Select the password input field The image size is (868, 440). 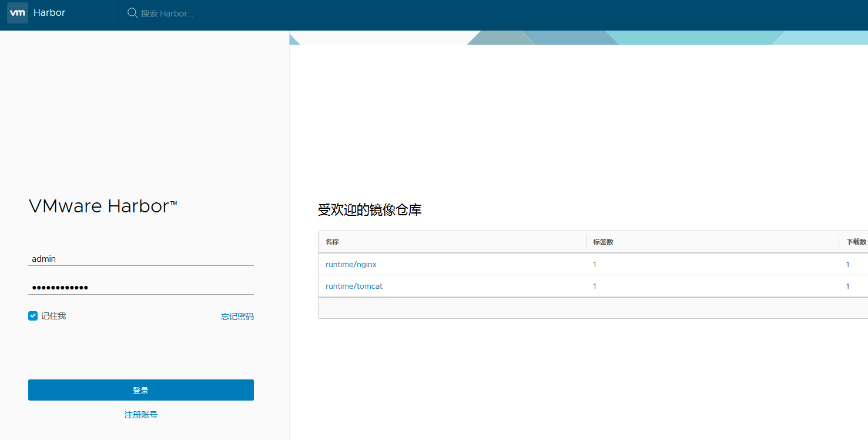[x=141, y=286]
